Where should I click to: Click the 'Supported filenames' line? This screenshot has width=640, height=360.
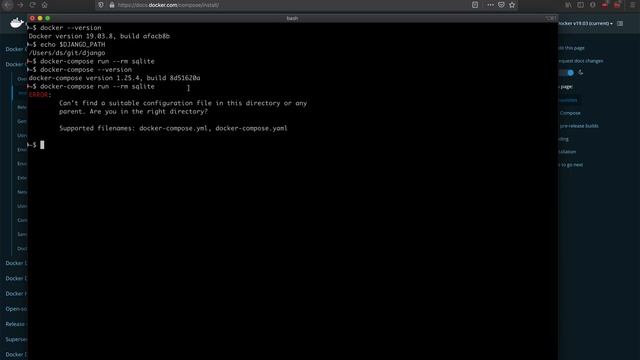pyautogui.click(x=173, y=128)
